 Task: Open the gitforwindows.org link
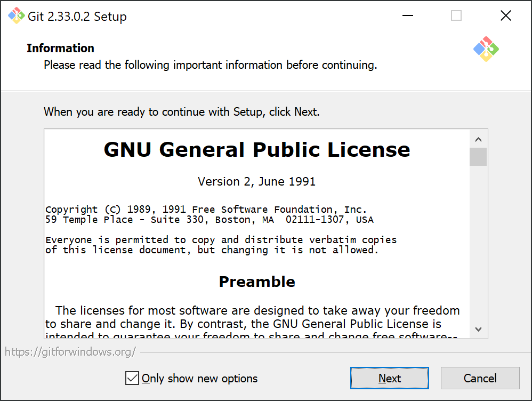(x=70, y=352)
